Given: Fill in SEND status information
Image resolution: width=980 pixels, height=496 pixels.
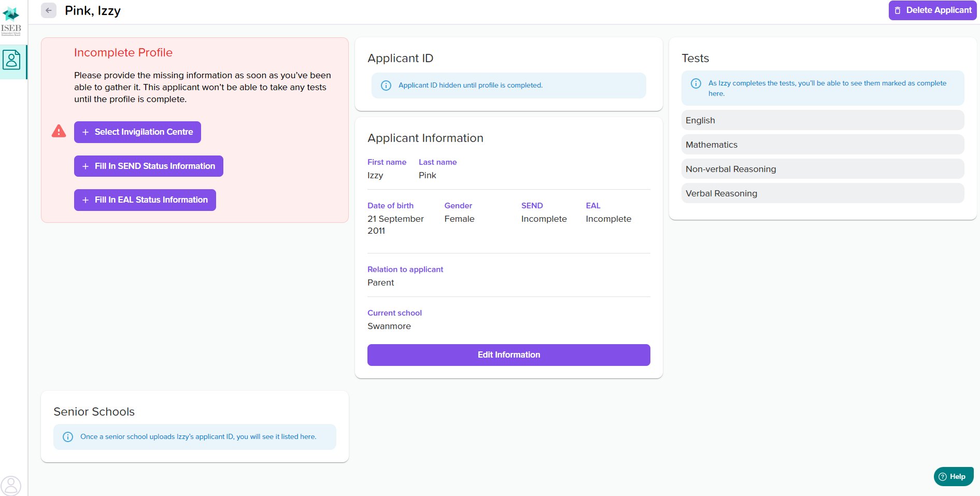Looking at the screenshot, I should pos(149,166).
